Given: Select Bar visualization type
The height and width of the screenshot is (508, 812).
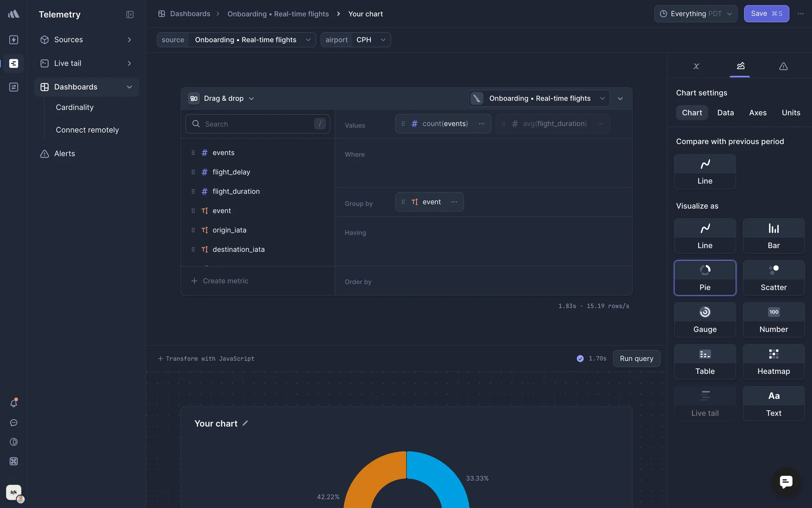Looking at the screenshot, I should [774, 236].
